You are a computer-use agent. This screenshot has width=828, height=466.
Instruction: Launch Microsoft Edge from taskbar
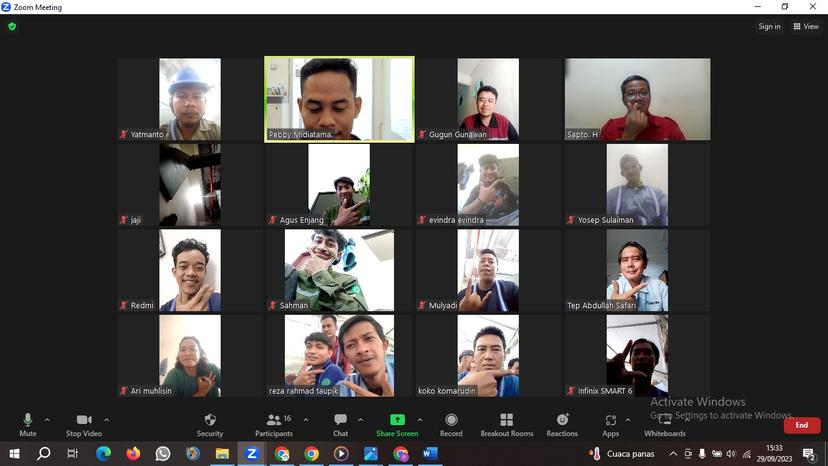point(103,453)
